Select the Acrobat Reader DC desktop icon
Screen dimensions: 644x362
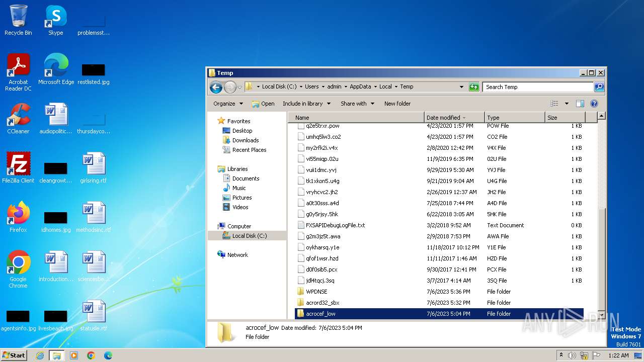tap(18, 72)
